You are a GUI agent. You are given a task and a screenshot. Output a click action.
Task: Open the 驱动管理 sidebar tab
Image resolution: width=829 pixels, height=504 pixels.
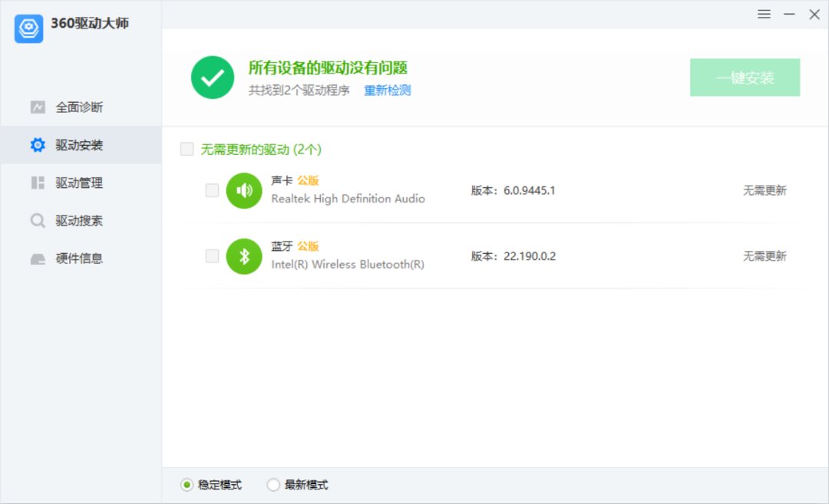pos(79,183)
